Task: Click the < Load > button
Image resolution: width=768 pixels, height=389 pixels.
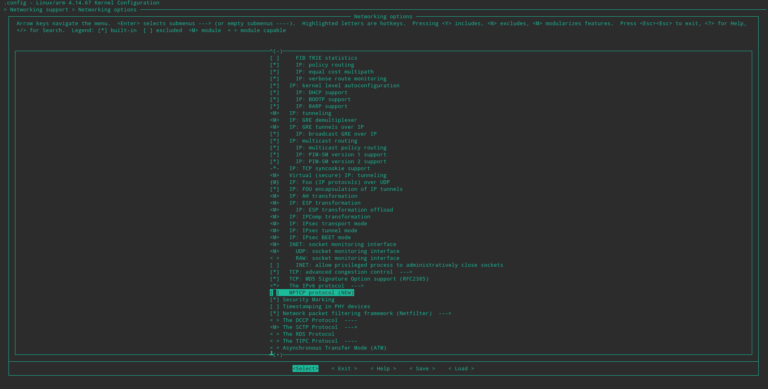Action: (461, 368)
